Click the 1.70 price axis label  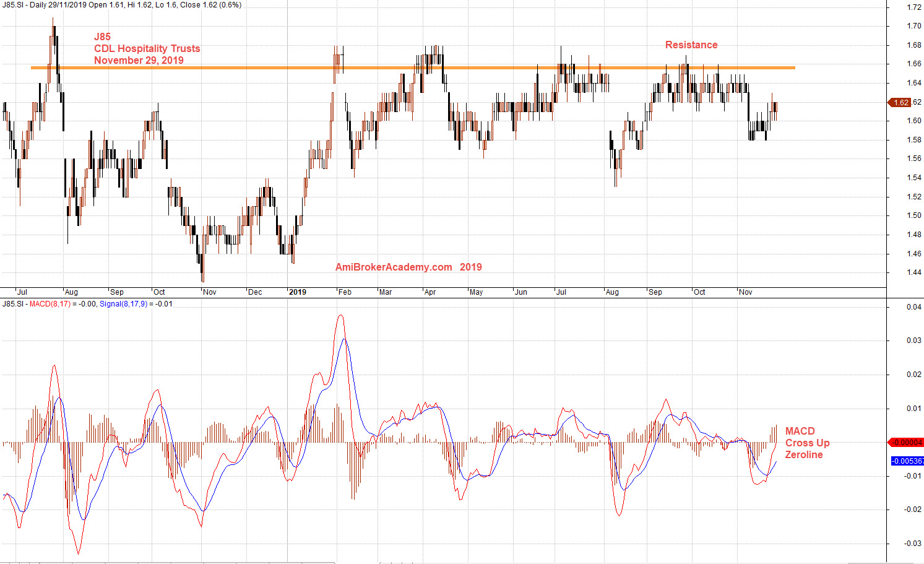913,26
